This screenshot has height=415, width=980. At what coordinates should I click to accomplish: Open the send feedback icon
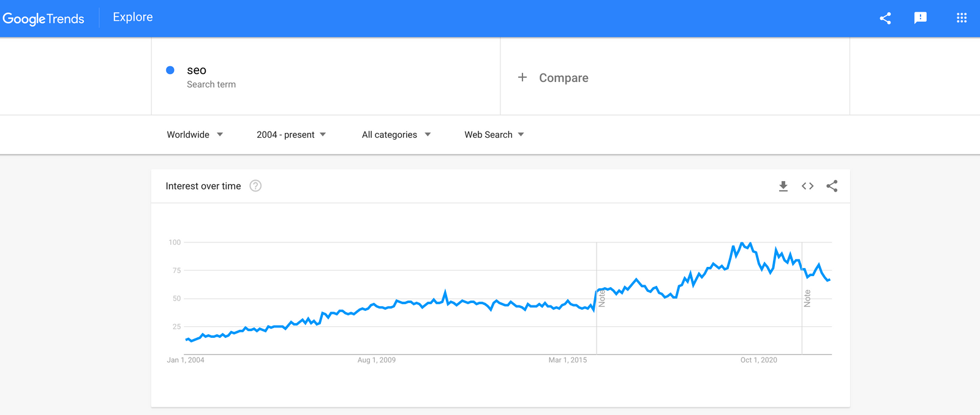click(920, 18)
